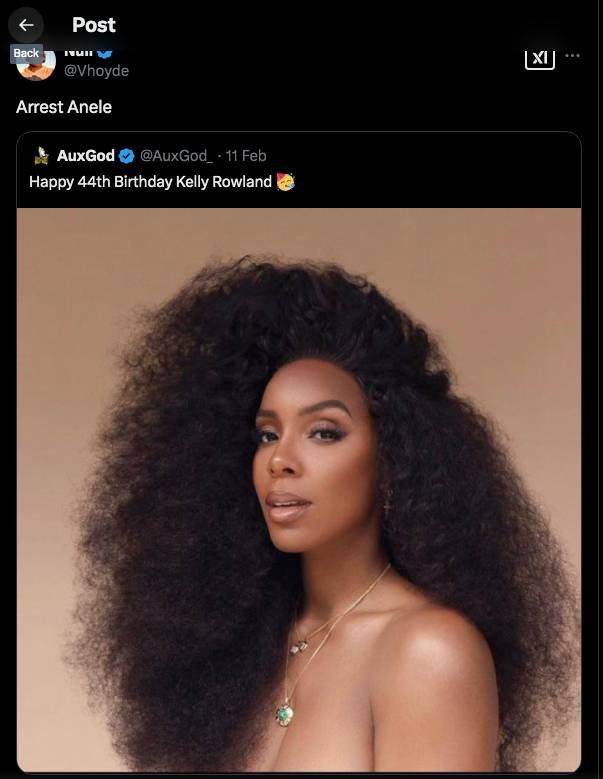Open the AuxGod profile avatar
The height and width of the screenshot is (779, 603).
[x=41, y=156]
